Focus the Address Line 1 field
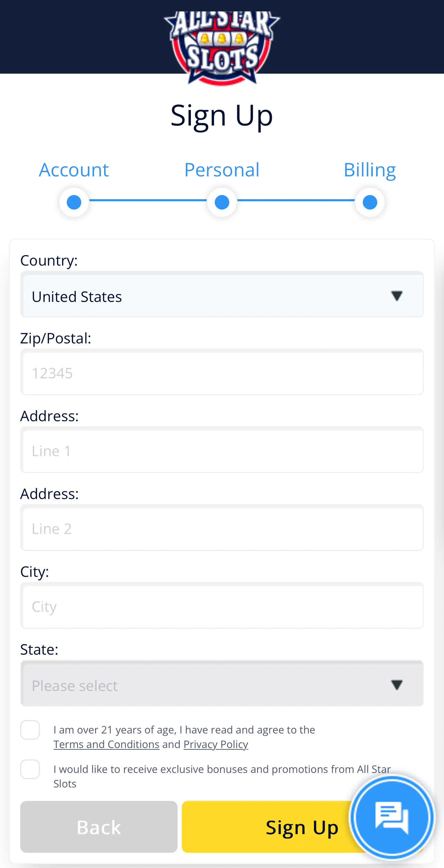 222,450
